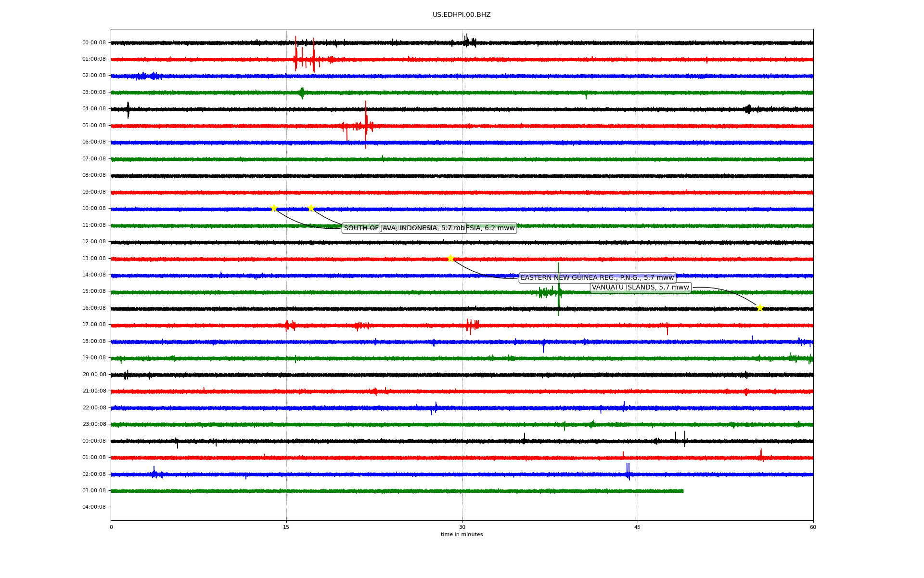Select the 05:00:08 time label

point(94,126)
